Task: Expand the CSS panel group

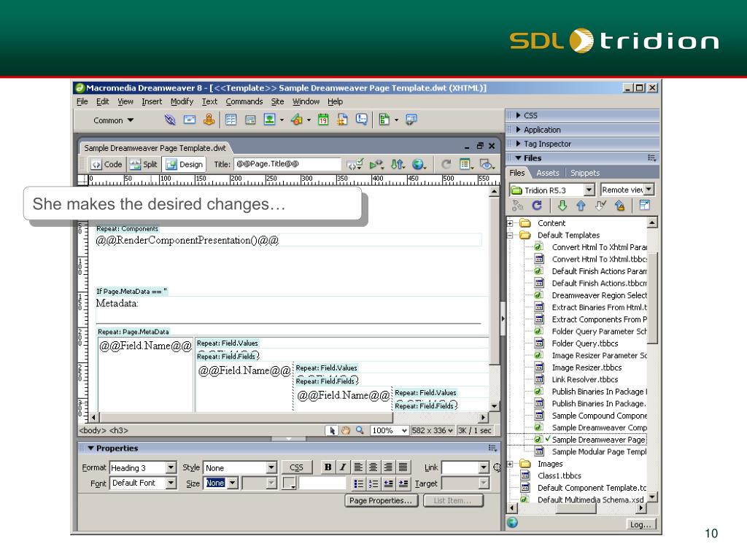Action: tap(519, 115)
